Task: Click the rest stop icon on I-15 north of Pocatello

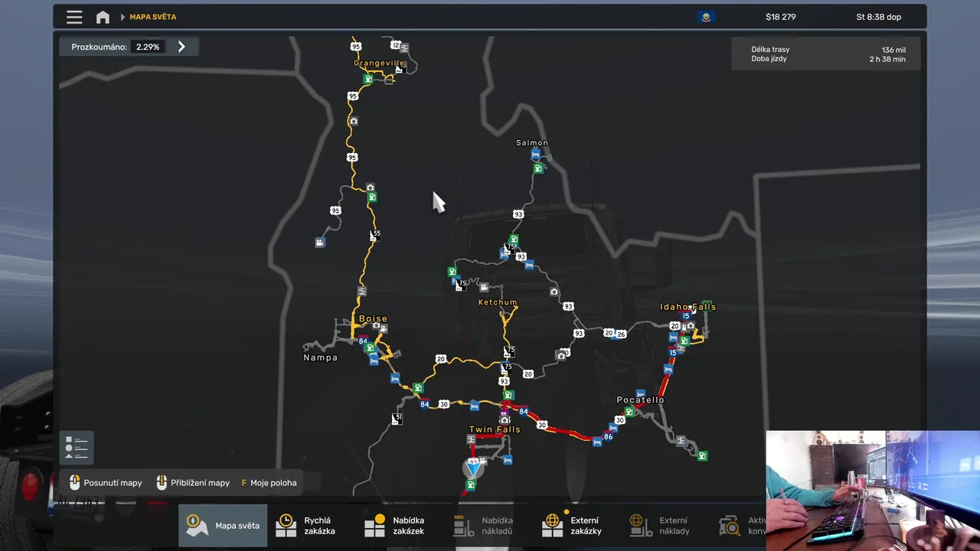Action: tap(668, 369)
